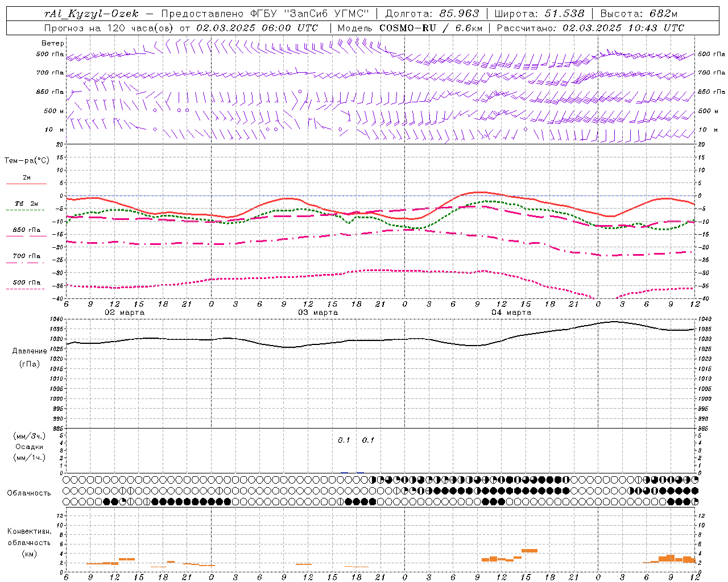Image resolution: width=728 pixels, height=582 pixels.
Task: Click the 850 гПа temperature legend entry
Action: [x=26, y=230]
